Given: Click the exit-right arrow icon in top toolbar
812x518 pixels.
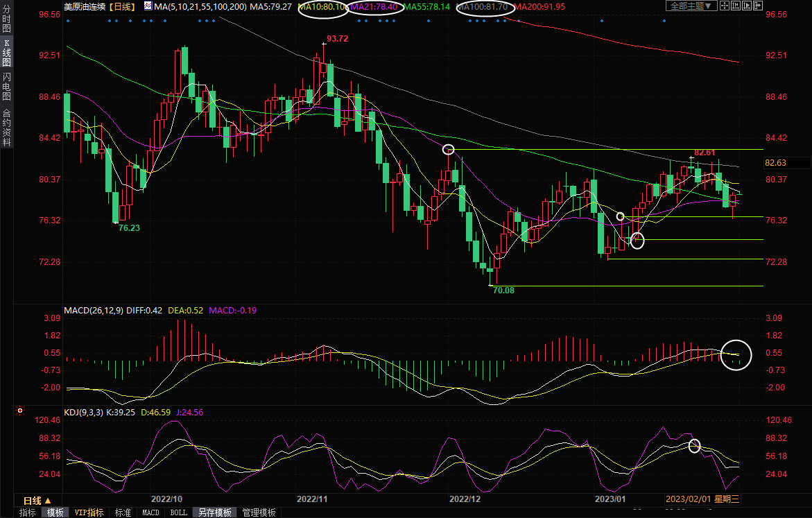Looking at the screenshot, I should point(758,6).
